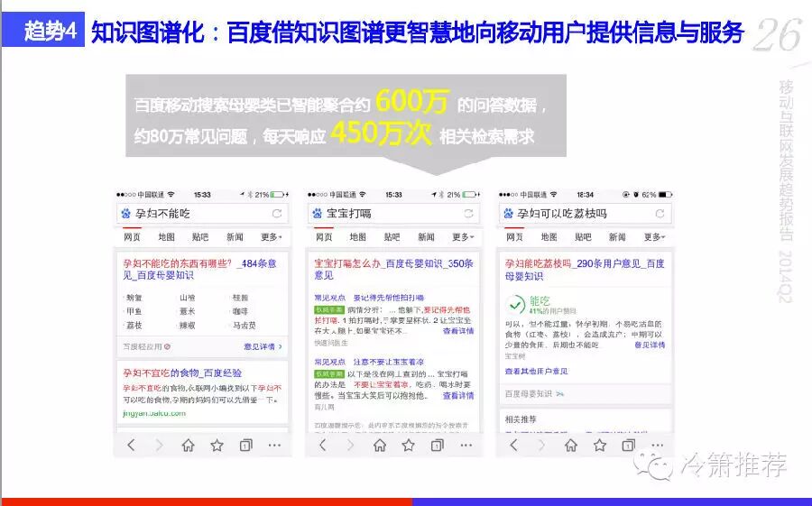
Task: Open three-dot menu in 孕妇可以吃荔枝吗 phone
Action: (657, 445)
